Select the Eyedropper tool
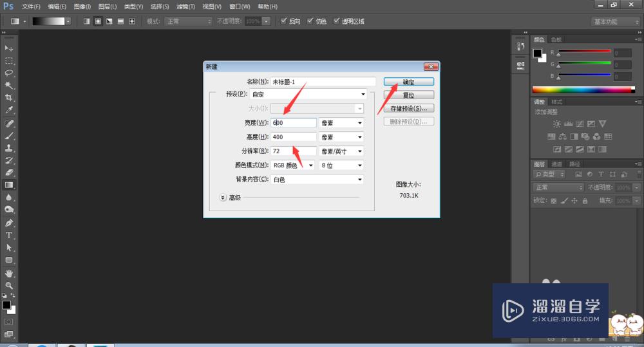 tap(8, 109)
